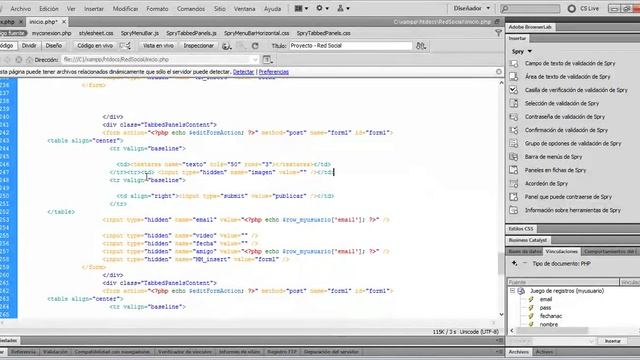Click the Detectar link
Screen dimensions: 640x360
coord(243,72)
